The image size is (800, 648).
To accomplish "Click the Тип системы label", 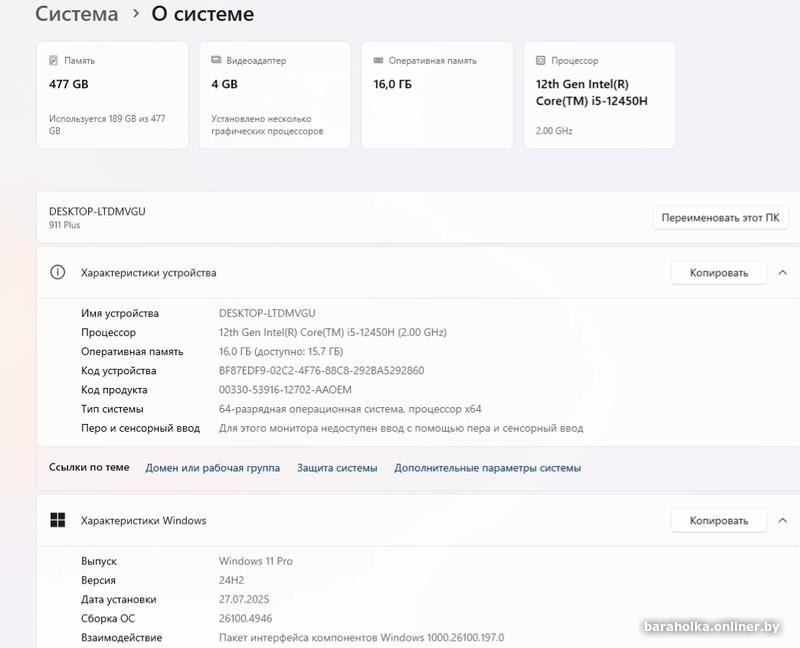I will click(x=112, y=409).
